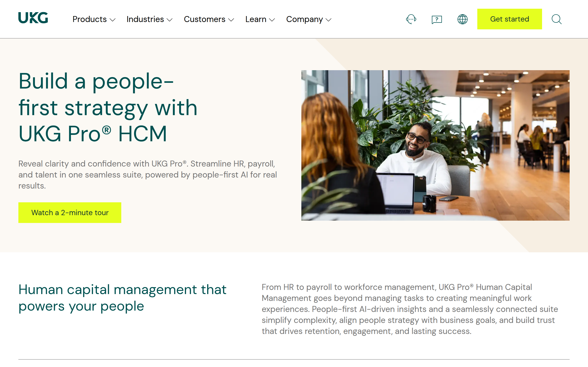The width and height of the screenshot is (588, 367).
Task: Open the Customers menu
Action: (209, 19)
